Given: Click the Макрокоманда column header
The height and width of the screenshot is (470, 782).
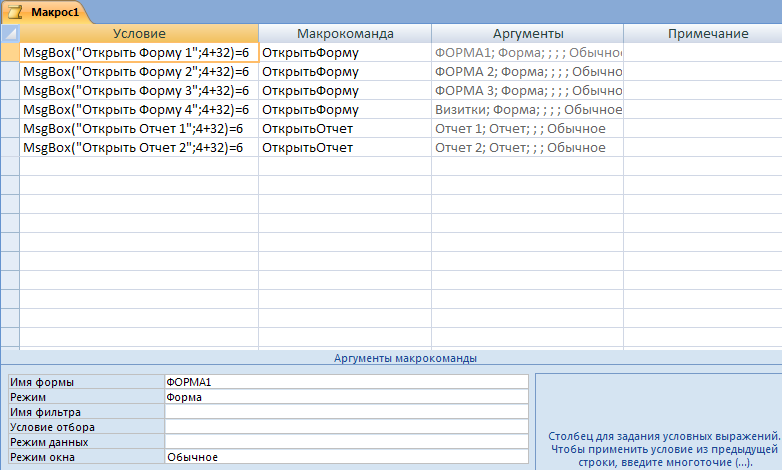Looking at the screenshot, I should coord(345,33).
